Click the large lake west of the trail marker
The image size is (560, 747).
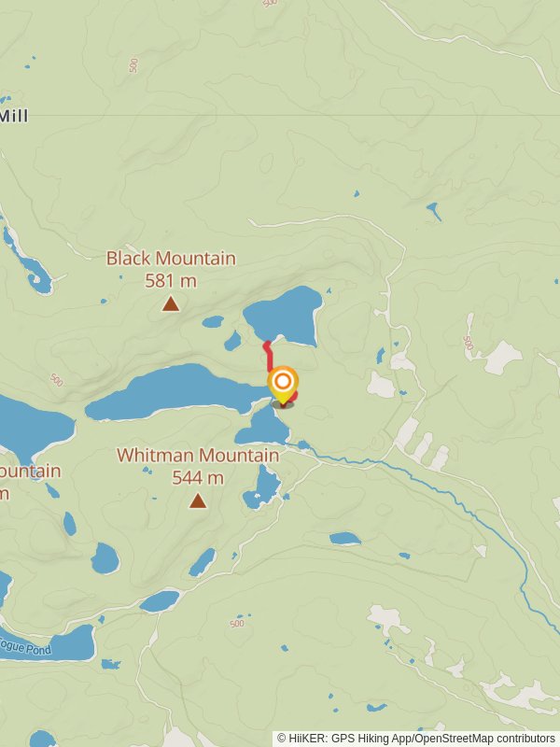pyautogui.click(x=176, y=391)
